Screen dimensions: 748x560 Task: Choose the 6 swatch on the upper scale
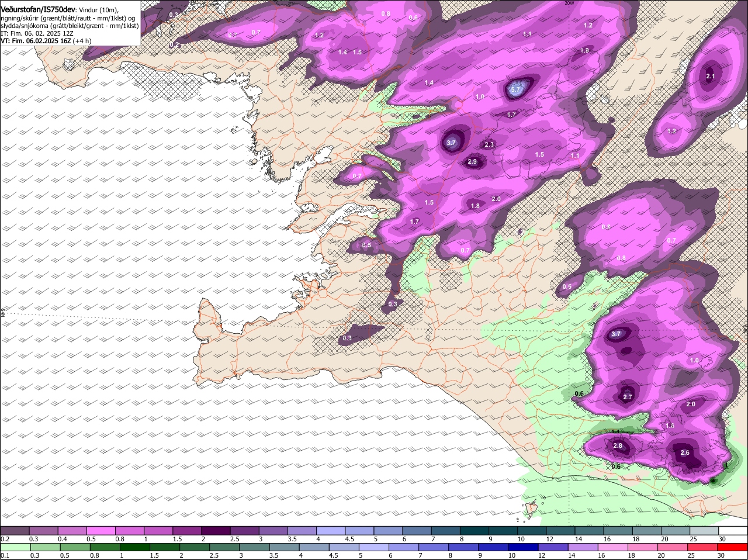pyautogui.click(x=417, y=530)
